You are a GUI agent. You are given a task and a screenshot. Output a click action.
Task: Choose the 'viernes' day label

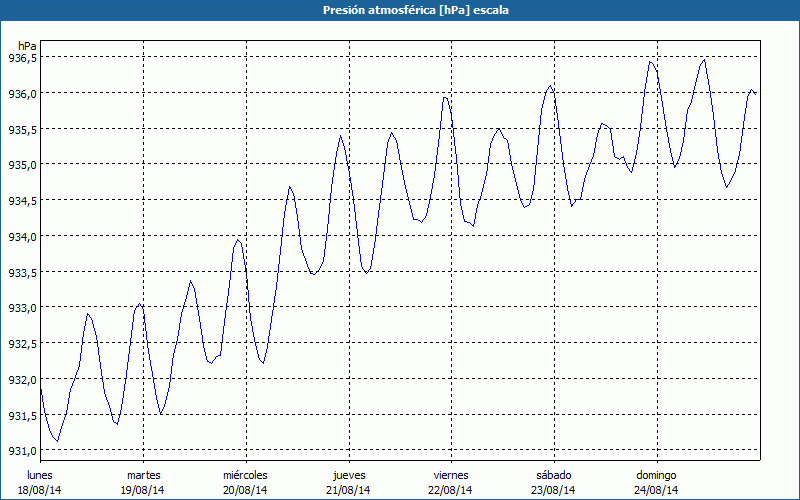coord(451,475)
